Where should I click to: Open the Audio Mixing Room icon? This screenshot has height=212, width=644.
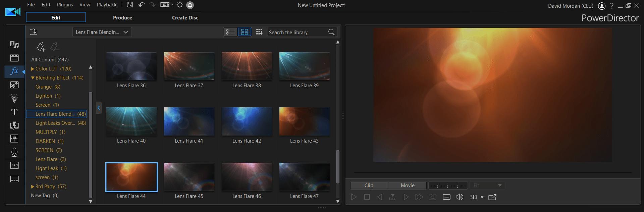tap(14, 139)
